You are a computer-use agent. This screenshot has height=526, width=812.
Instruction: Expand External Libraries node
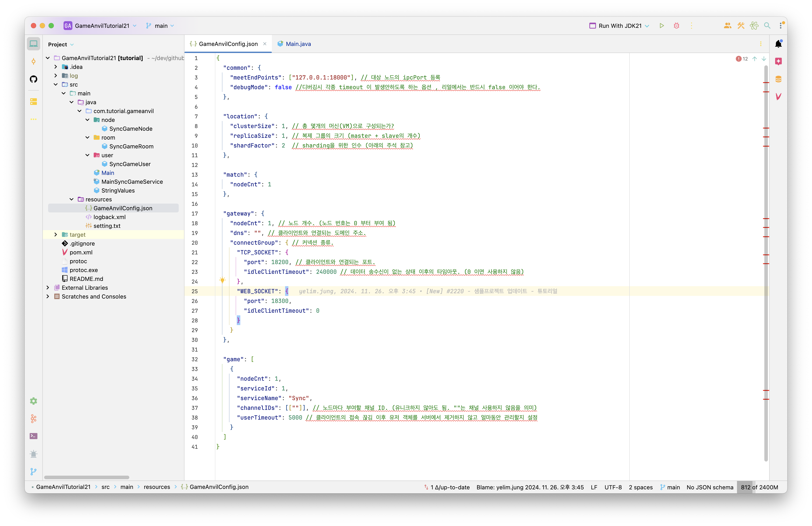click(48, 288)
